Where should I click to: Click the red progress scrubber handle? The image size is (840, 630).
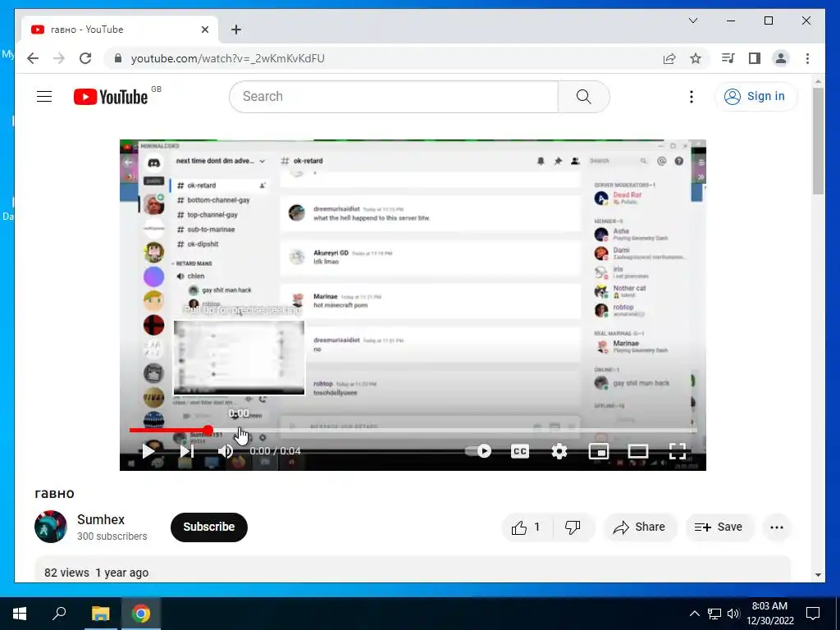(x=208, y=430)
